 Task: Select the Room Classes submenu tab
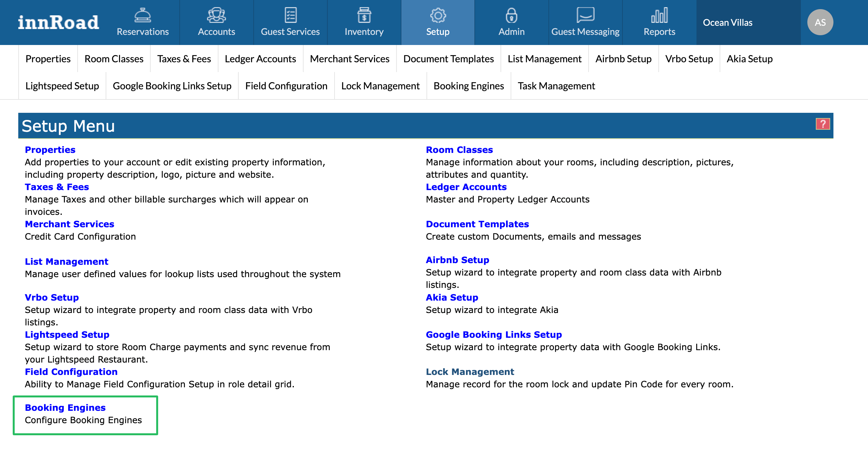114,59
